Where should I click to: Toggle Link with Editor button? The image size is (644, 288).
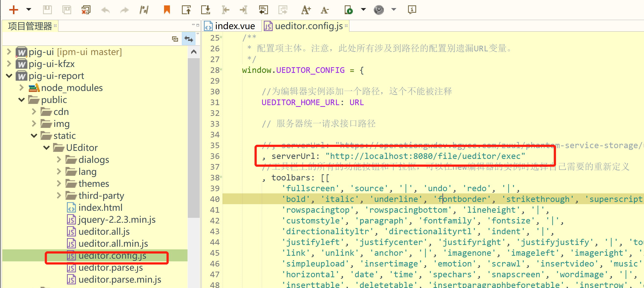[x=189, y=39]
